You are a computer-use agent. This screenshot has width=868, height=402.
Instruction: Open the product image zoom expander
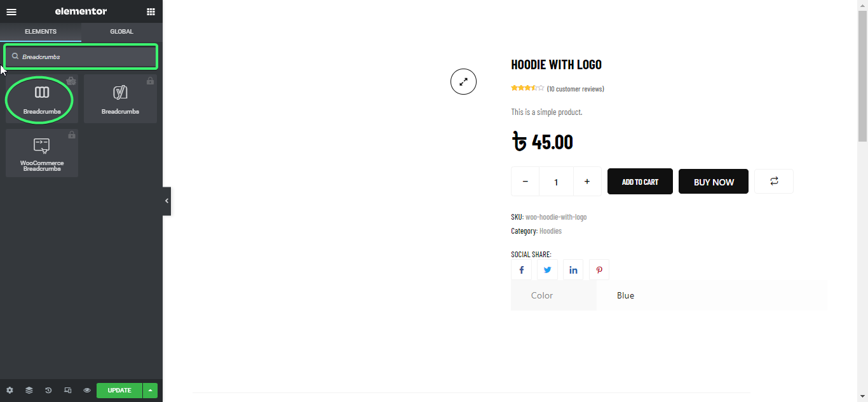click(x=463, y=81)
